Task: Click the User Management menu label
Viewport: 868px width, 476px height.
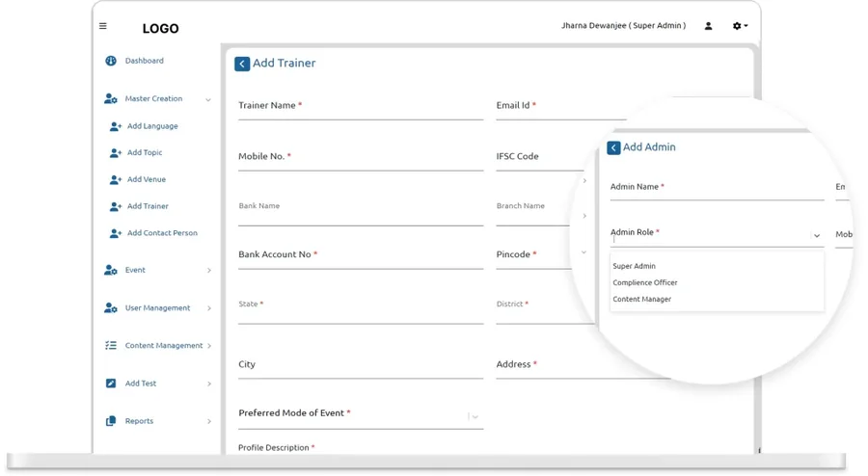Action: [157, 308]
